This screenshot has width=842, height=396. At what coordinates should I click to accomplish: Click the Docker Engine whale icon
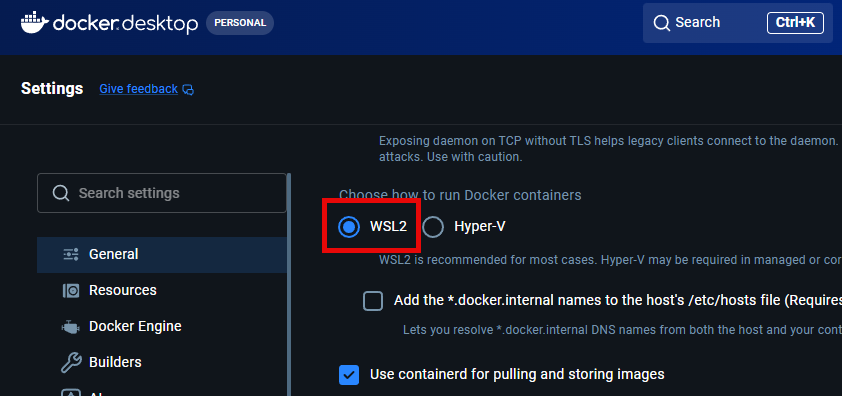(71, 327)
